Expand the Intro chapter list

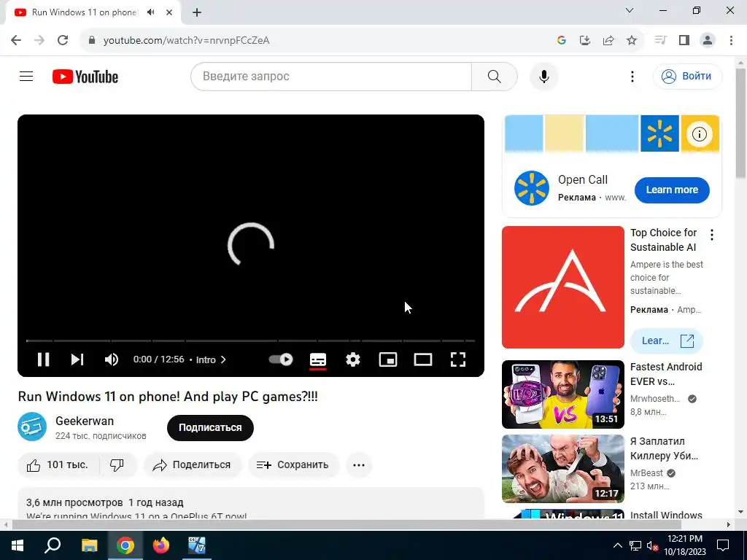point(211,360)
